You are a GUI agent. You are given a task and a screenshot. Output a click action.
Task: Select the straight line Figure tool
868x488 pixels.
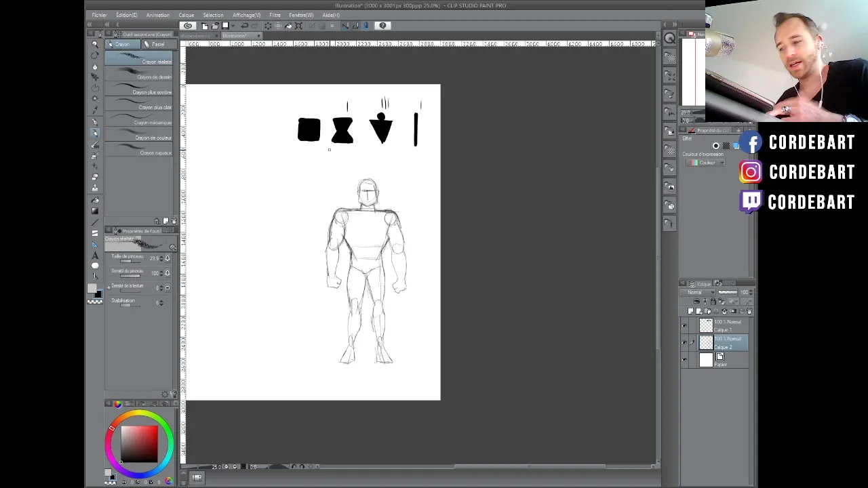(x=94, y=222)
